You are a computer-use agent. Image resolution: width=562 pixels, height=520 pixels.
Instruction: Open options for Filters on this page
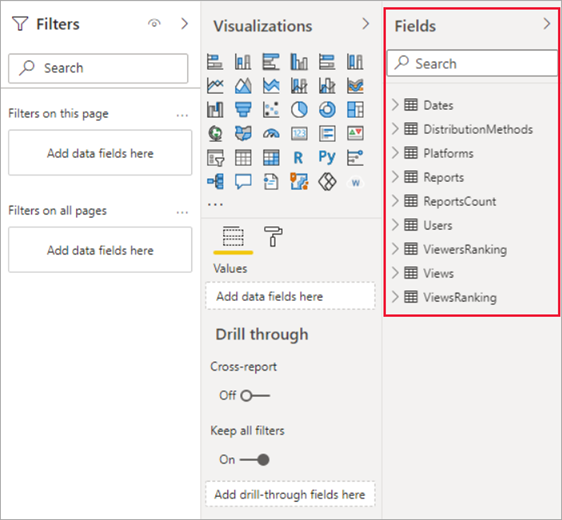tap(182, 115)
